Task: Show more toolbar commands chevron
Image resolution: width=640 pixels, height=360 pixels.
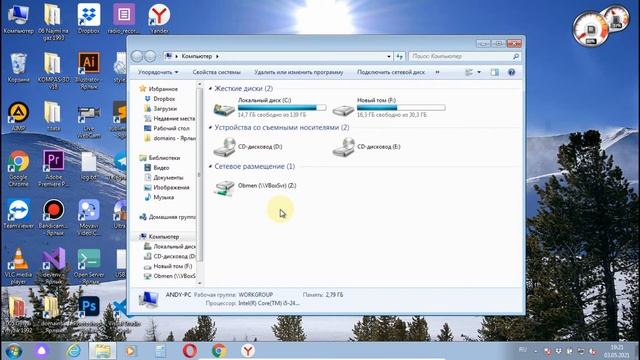Action: (x=437, y=72)
